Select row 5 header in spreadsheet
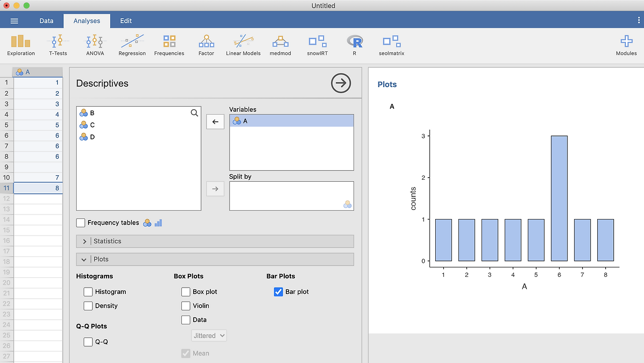644x363 pixels. pyautogui.click(x=7, y=125)
